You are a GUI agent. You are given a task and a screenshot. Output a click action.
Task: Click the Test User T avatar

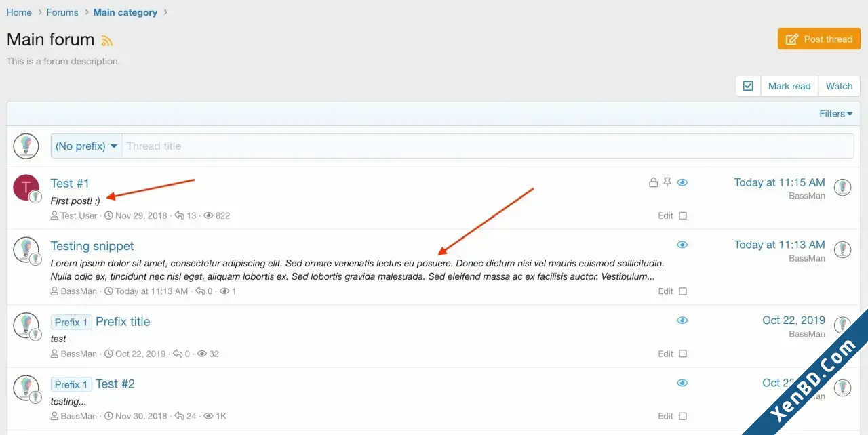pos(26,187)
